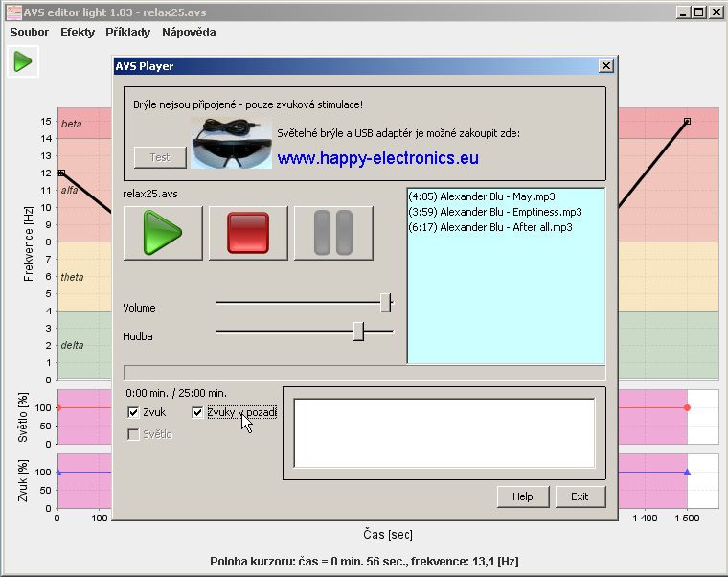The image size is (728, 577).
Task: Click the red Světlo start point marker
Action: tap(58, 408)
